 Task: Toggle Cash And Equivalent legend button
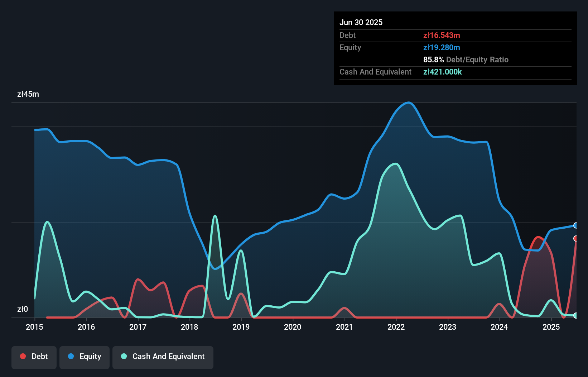[163, 357]
